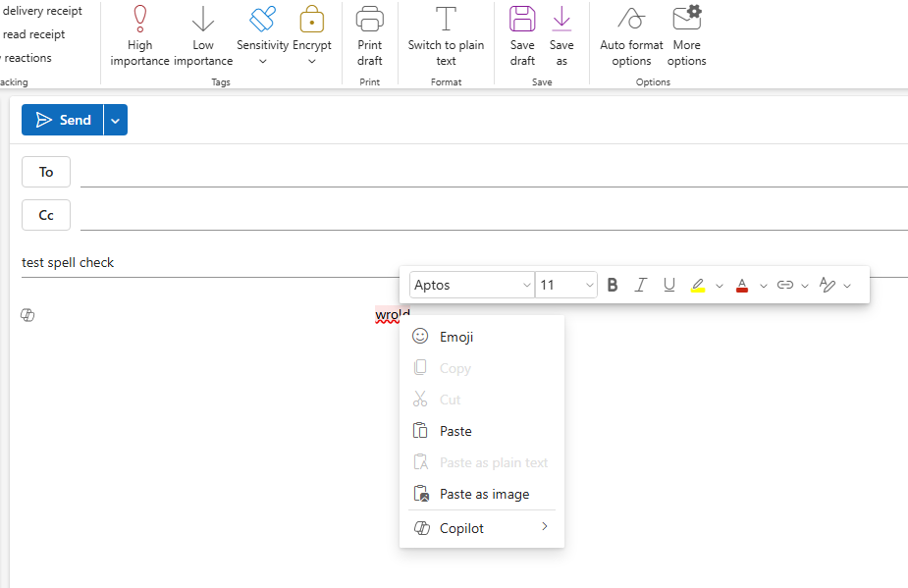Image resolution: width=908 pixels, height=588 pixels.
Task: Open the Aptos font name combo box
Action: point(471,284)
